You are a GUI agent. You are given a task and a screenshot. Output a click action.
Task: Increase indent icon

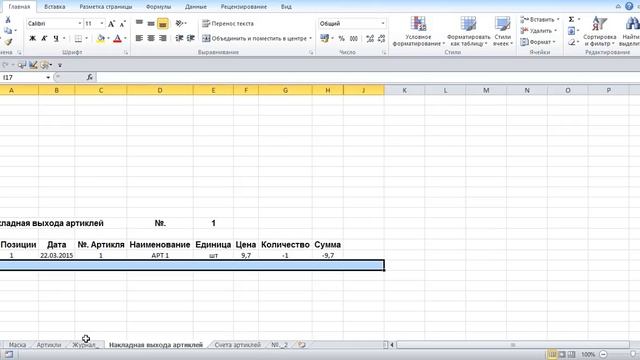pos(191,38)
